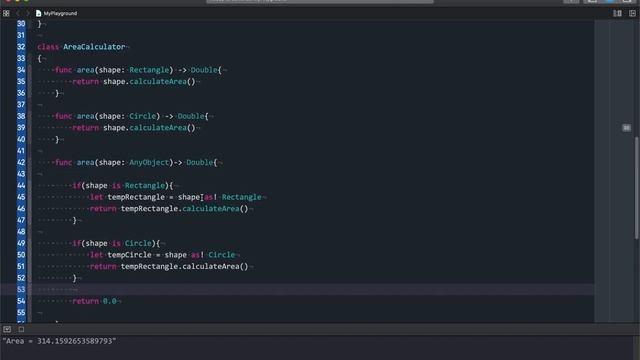640x360 pixels.
Task: Click tempRectangle.calculateArea() on line 51
Action: tap(184, 266)
